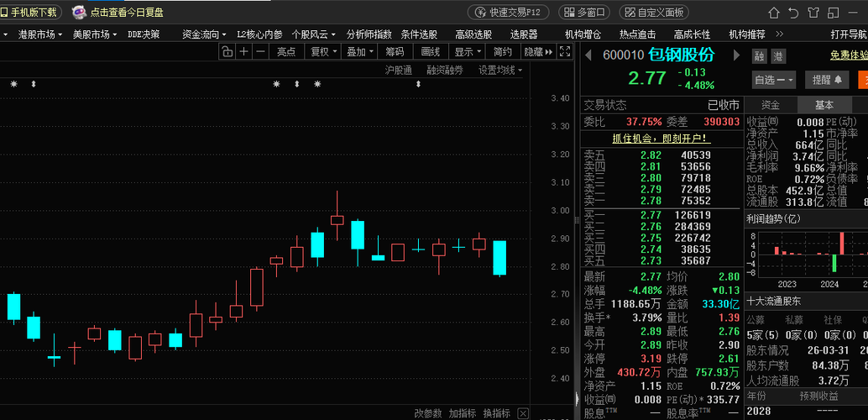The height and width of the screenshot is (420, 868).
Task: Switch to 简约 simple mode
Action: (503, 52)
